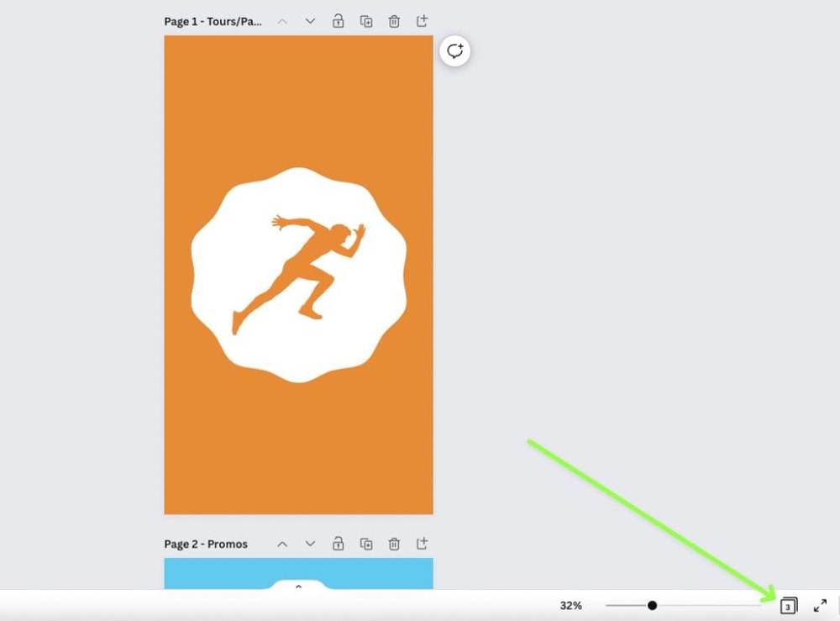Edit title Page 2 - Promos
The height and width of the screenshot is (621, 840).
tap(206, 545)
